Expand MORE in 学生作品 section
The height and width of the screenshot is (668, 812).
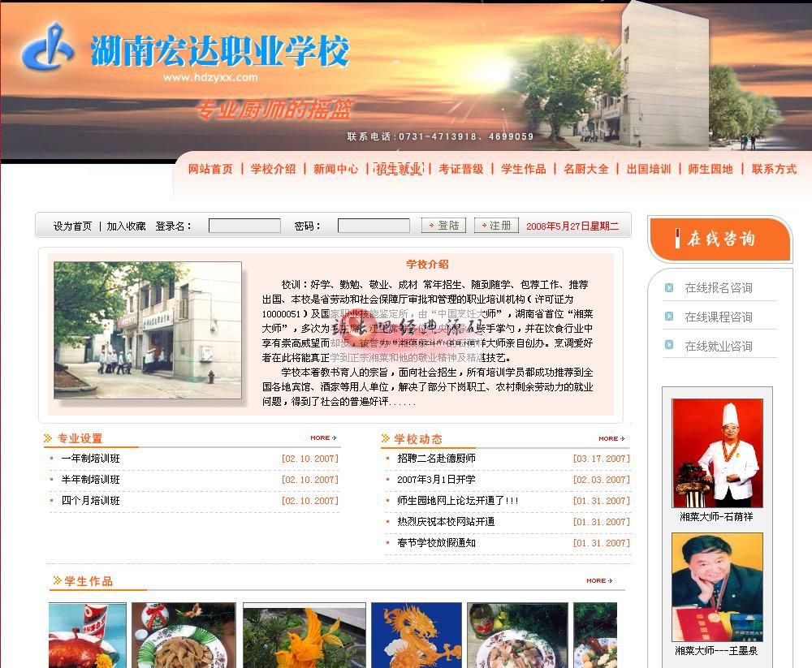click(x=598, y=580)
